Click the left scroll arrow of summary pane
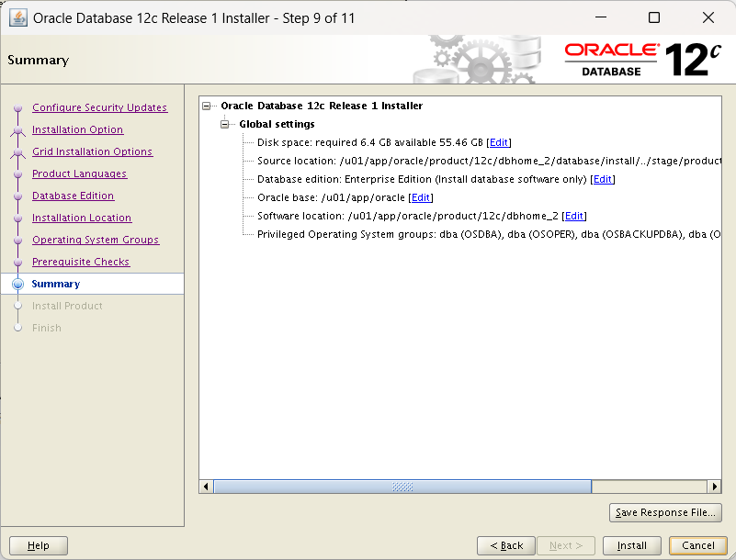This screenshot has width=736, height=560. click(x=206, y=487)
